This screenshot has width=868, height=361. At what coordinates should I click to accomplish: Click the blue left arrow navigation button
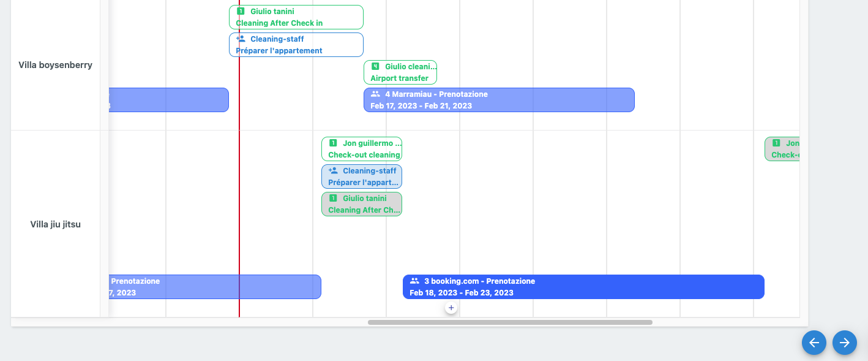(x=814, y=343)
